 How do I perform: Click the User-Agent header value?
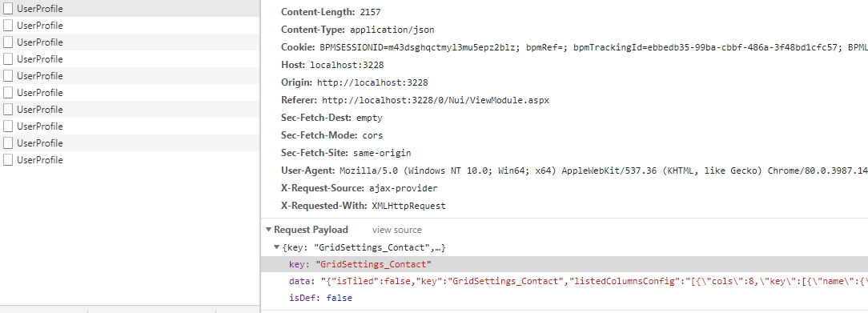(x=604, y=171)
